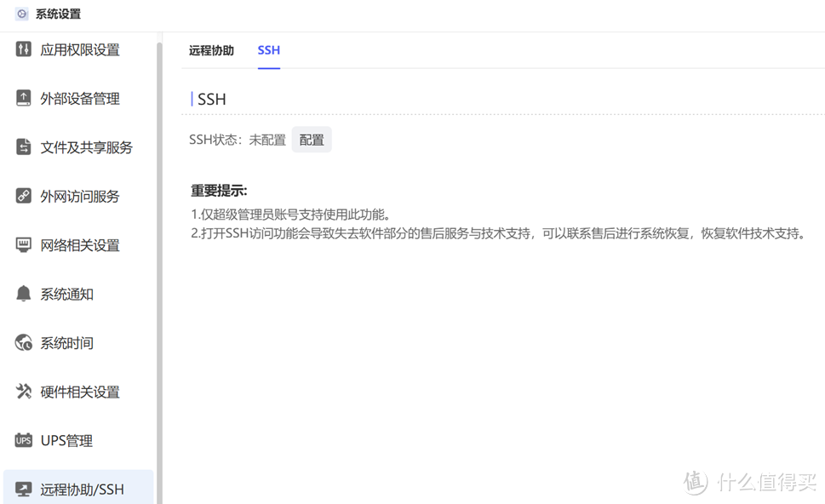Open 网络相关设置 network settings

tap(24, 244)
